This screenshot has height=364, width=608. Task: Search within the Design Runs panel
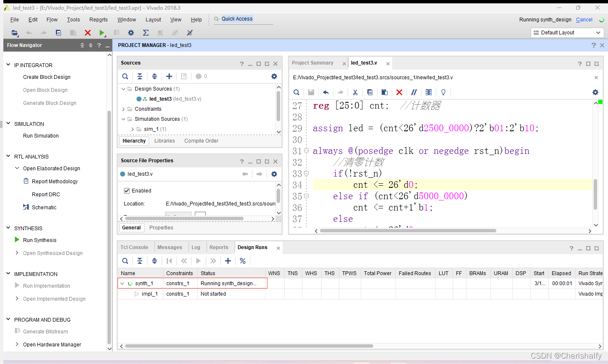(125, 261)
